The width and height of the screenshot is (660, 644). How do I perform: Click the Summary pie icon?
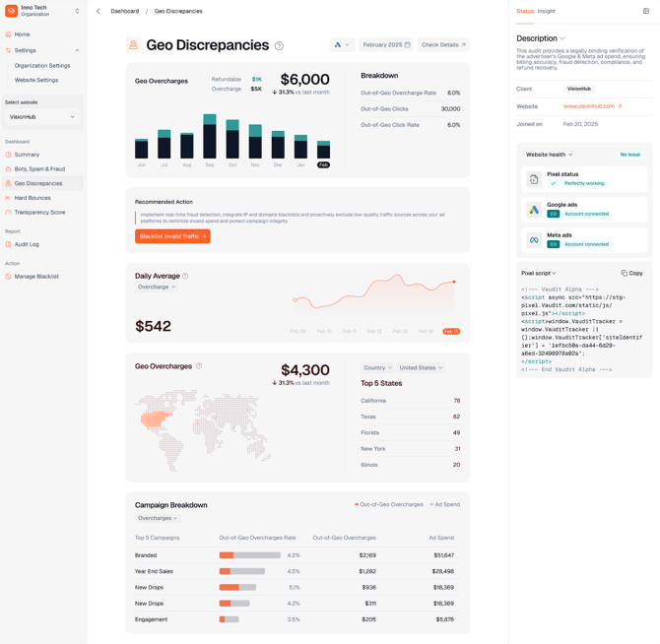tap(8, 155)
